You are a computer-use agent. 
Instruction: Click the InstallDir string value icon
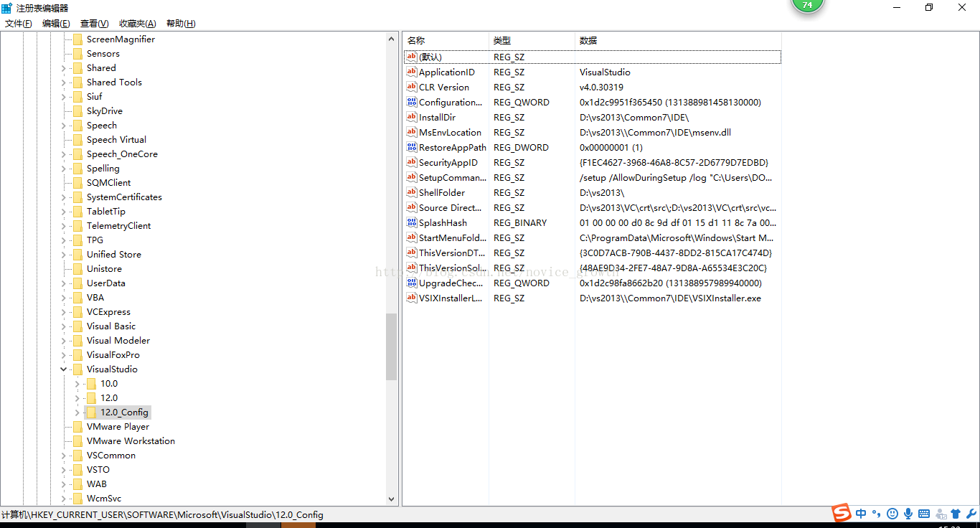pos(412,117)
